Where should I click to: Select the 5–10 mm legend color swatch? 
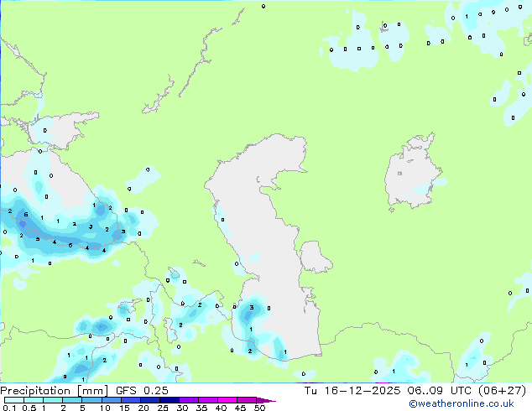tap(91, 400)
